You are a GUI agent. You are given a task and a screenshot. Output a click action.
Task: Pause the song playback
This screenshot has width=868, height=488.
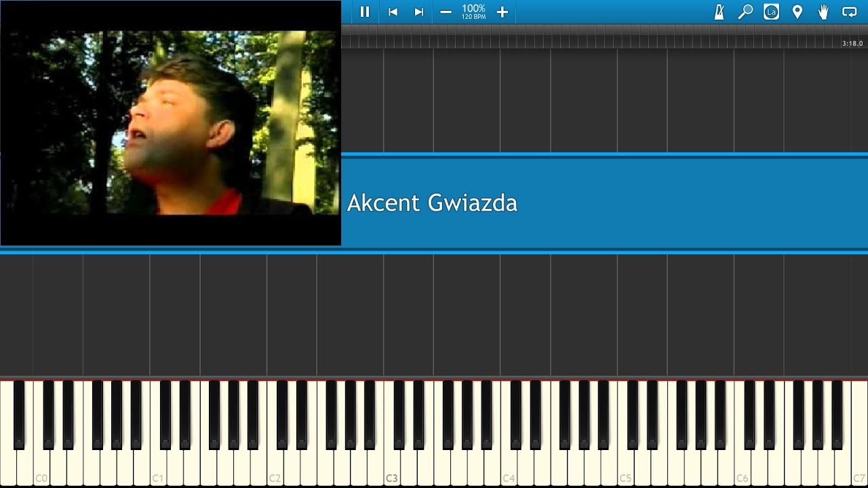(365, 12)
